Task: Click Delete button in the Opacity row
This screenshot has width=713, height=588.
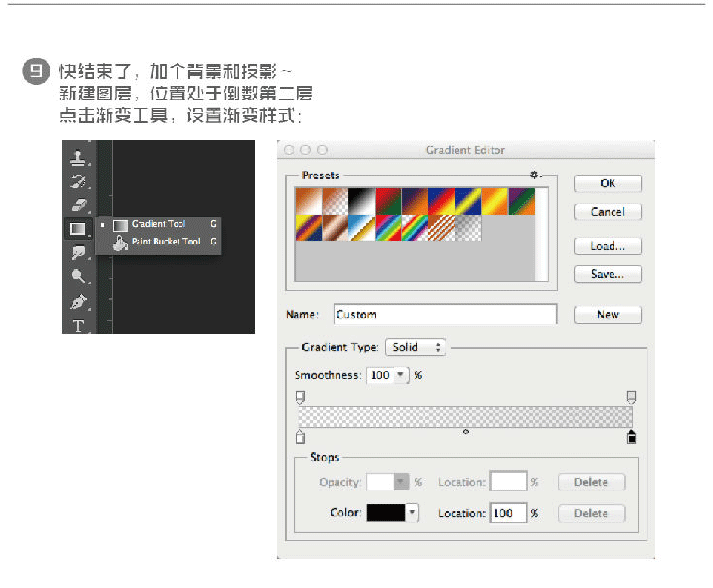Action: tap(591, 482)
